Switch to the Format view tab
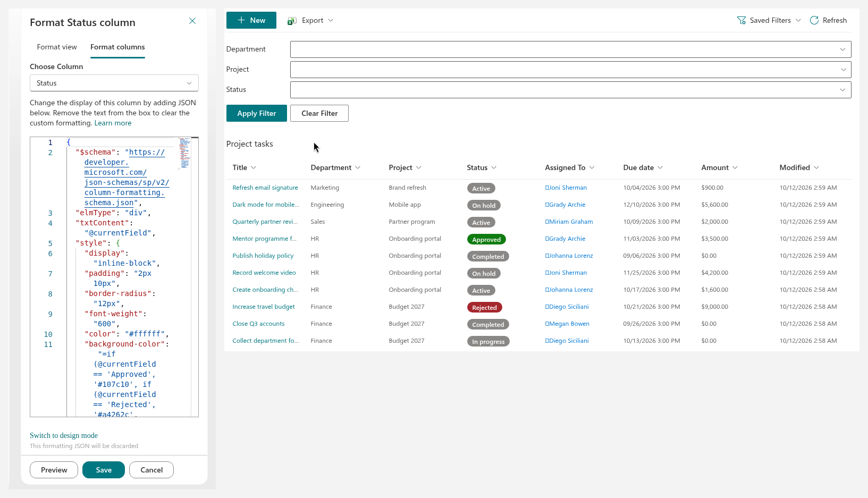Viewport: 868px width, 498px height. [57, 47]
